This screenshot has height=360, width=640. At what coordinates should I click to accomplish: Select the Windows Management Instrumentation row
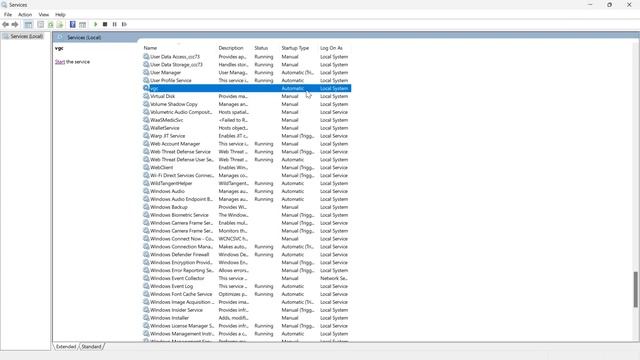(x=247, y=333)
